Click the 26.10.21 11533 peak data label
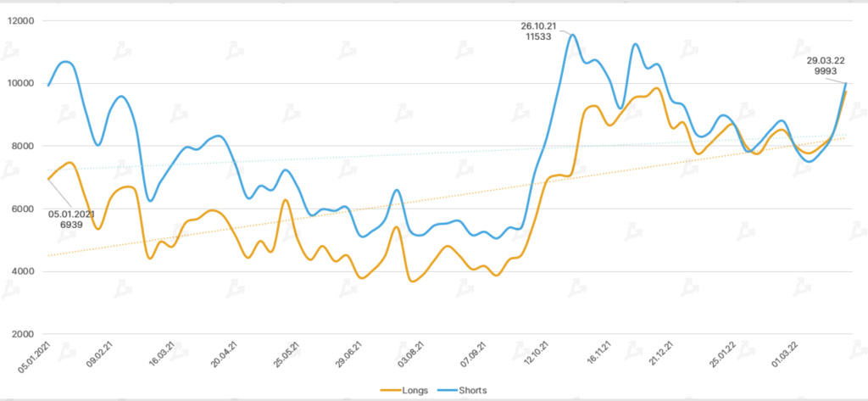Viewport: 868px width, 401px height. [x=537, y=31]
